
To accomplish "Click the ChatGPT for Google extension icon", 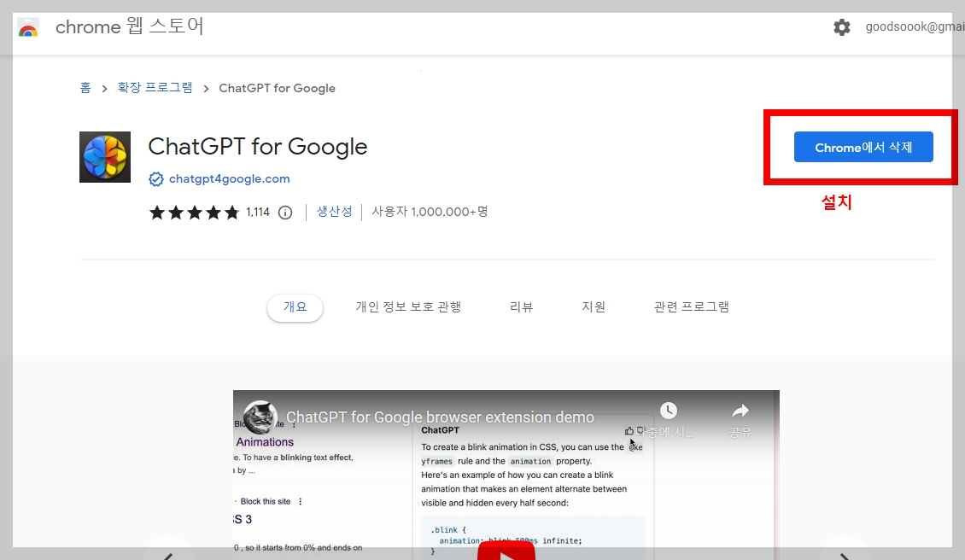I will click(x=104, y=157).
